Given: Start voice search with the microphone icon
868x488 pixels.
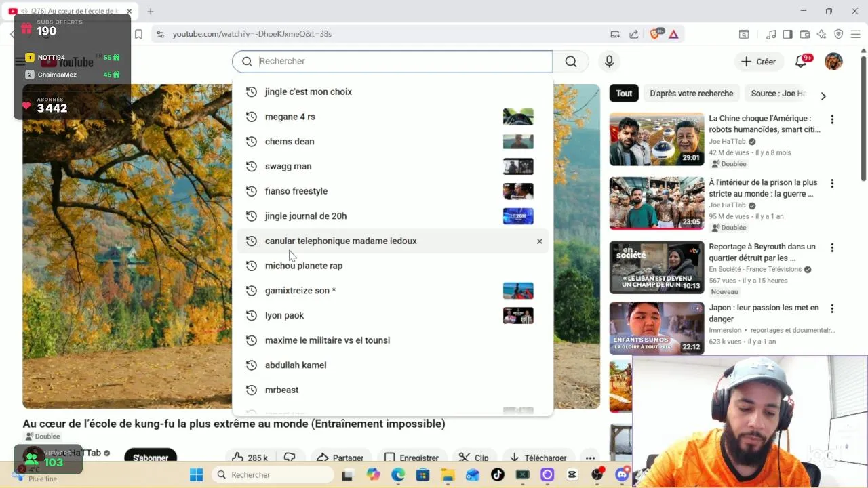Looking at the screenshot, I should point(609,62).
